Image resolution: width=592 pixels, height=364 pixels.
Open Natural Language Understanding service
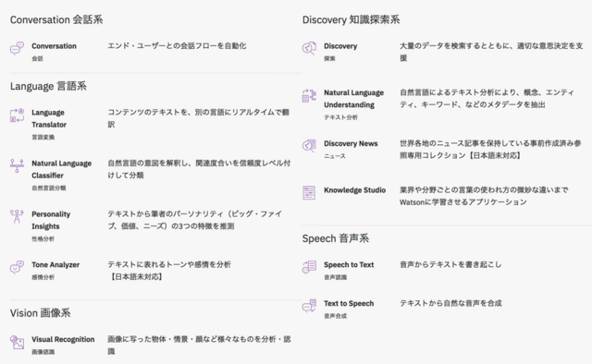pyautogui.click(x=353, y=99)
